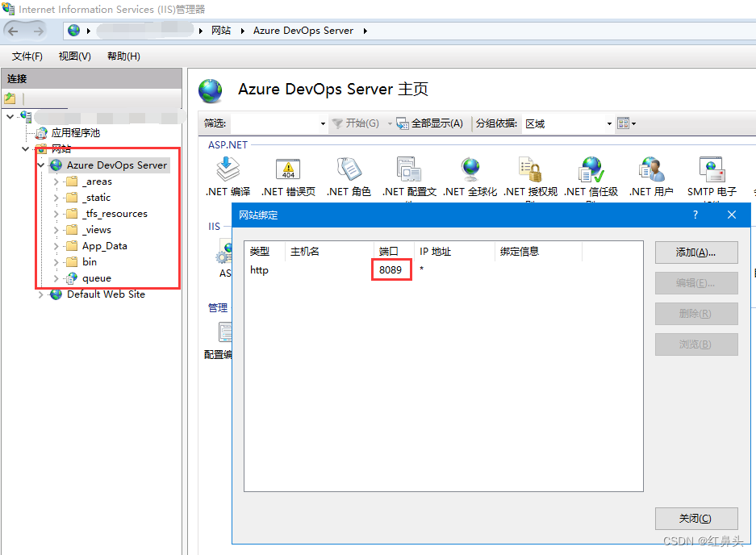756x555 pixels.
Task: Click the 全部显示(A) toolbar button
Action: pos(429,123)
